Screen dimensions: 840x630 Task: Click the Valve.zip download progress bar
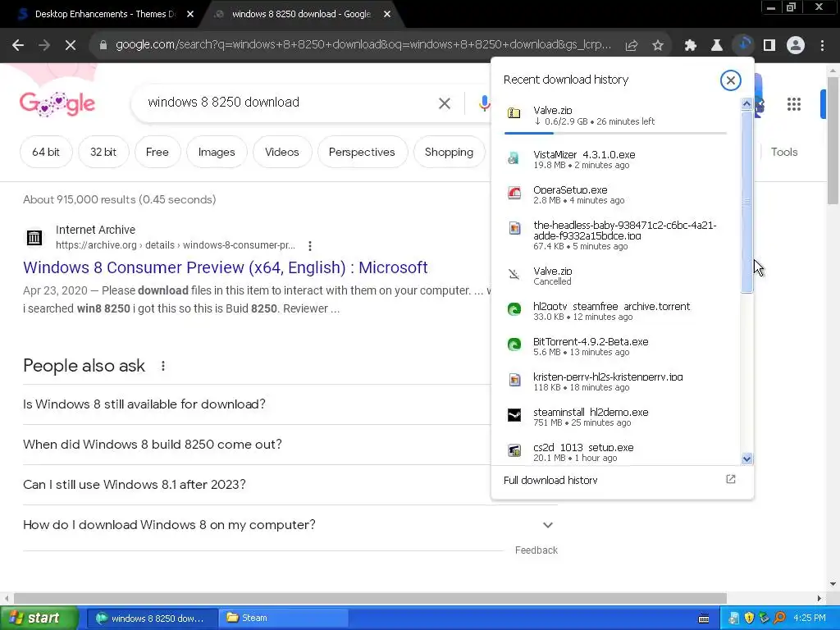(615, 132)
